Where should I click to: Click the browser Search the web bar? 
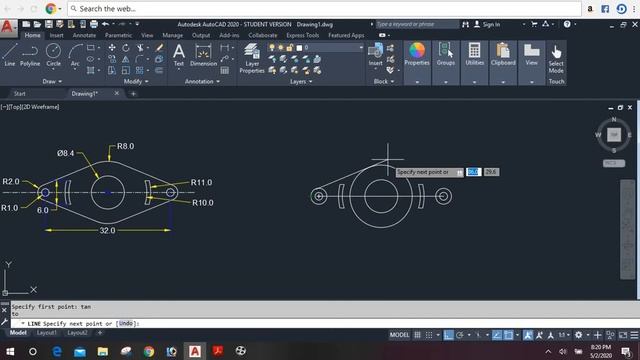click(324, 9)
